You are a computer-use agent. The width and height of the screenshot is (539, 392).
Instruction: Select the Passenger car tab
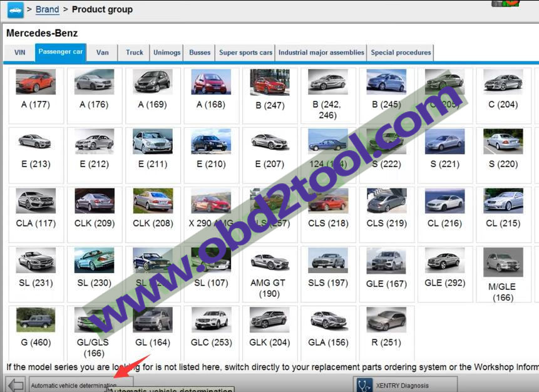pos(61,52)
